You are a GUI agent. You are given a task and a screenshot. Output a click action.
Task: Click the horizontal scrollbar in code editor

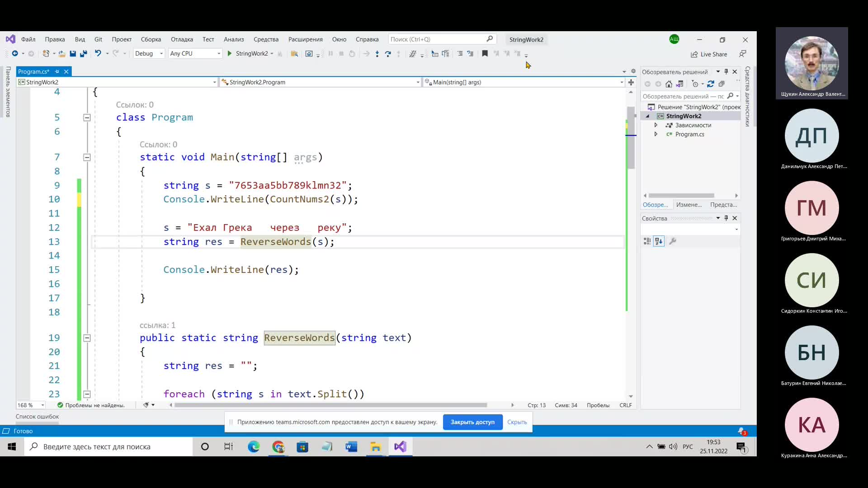click(x=331, y=405)
